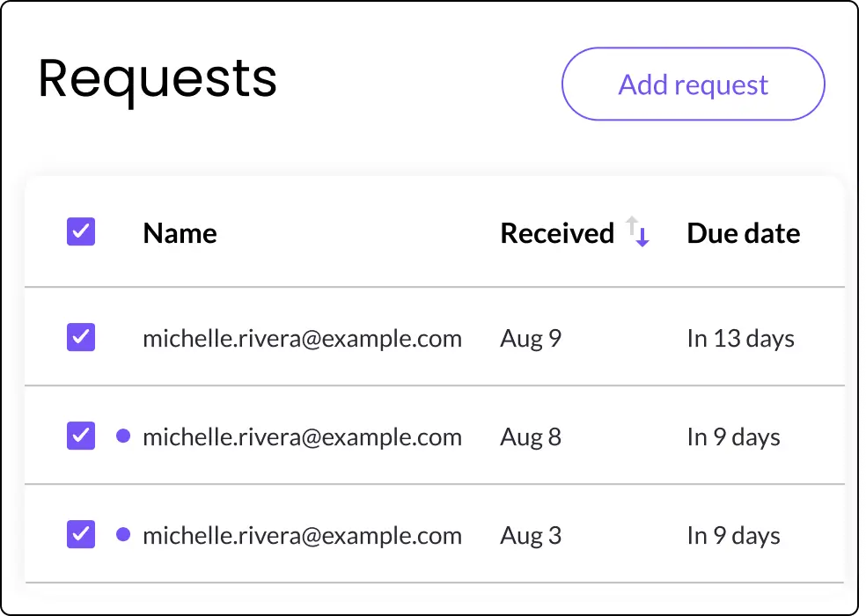Click the Add request button

[x=694, y=84]
